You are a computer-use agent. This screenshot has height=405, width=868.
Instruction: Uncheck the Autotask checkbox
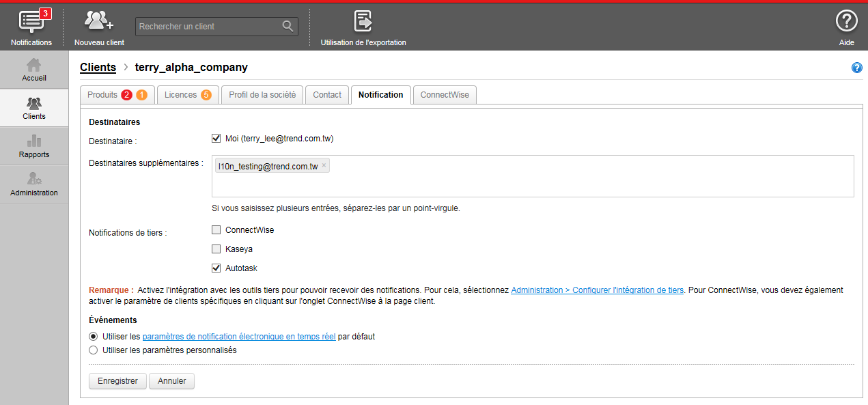click(x=216, y=268)
